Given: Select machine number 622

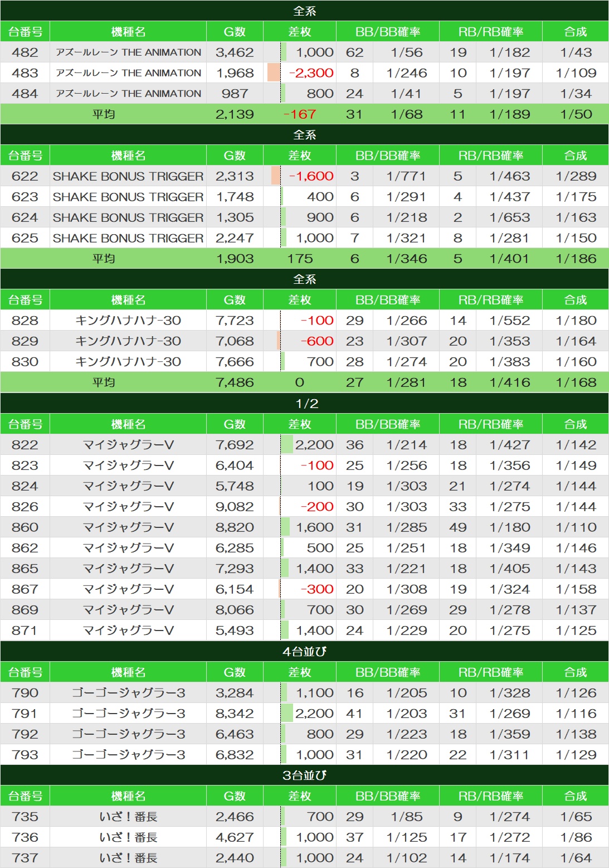Looking at the screenshot, I should tap(25, 176).
